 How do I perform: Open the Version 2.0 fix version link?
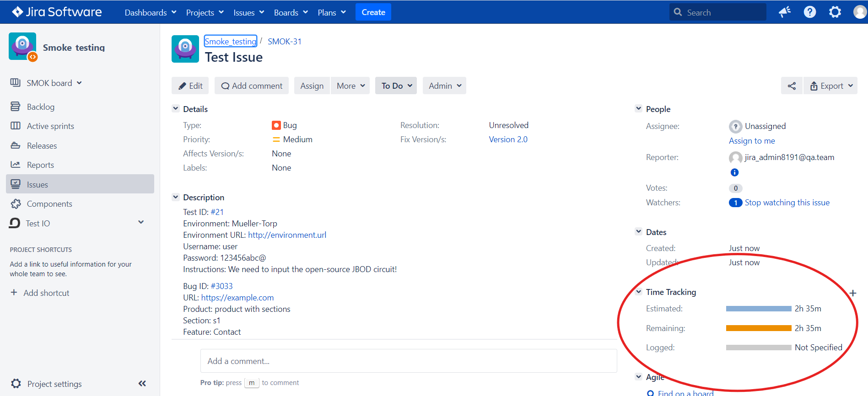pyautogui.click(x=508, y=139)
